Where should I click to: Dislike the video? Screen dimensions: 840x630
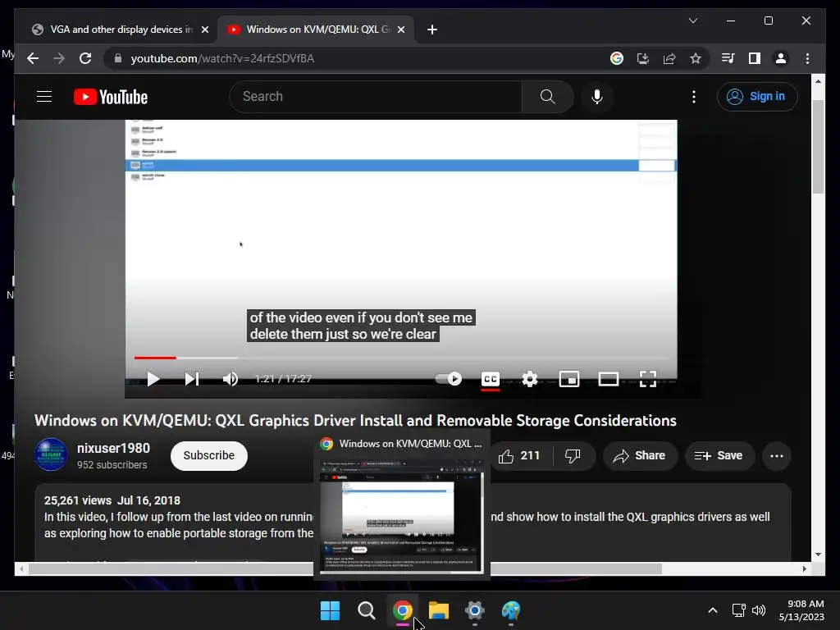[573, 455]
